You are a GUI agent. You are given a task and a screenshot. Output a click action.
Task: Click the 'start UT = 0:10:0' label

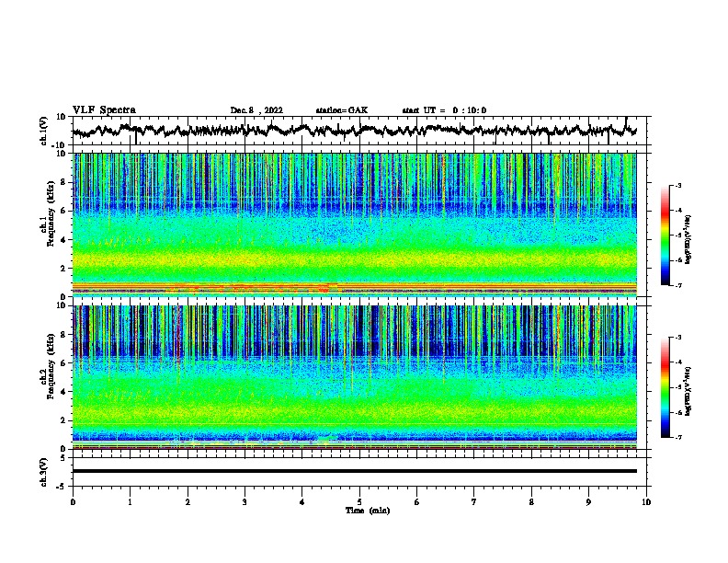tap(444, 110)
